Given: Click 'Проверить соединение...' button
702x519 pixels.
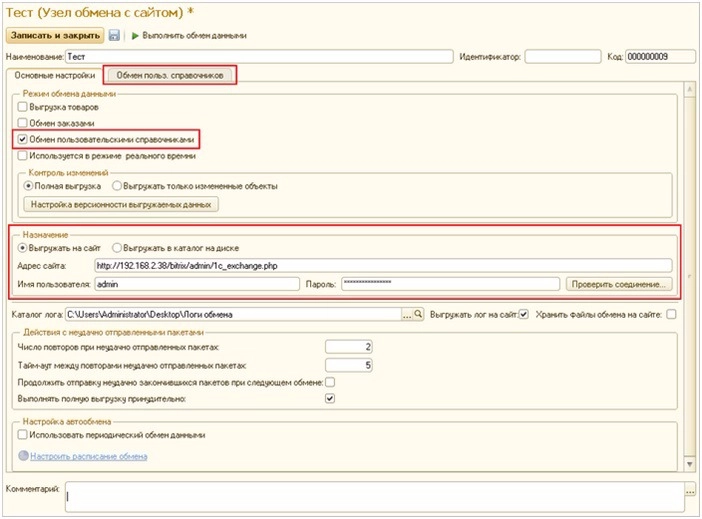Looking at the screenshot, I should pos(618,284).
